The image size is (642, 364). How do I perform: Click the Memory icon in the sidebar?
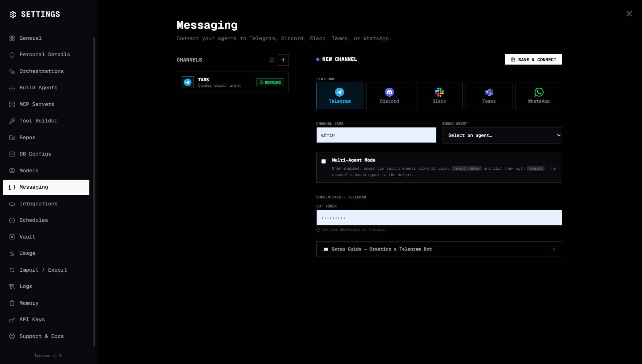[x=12, y=303]
